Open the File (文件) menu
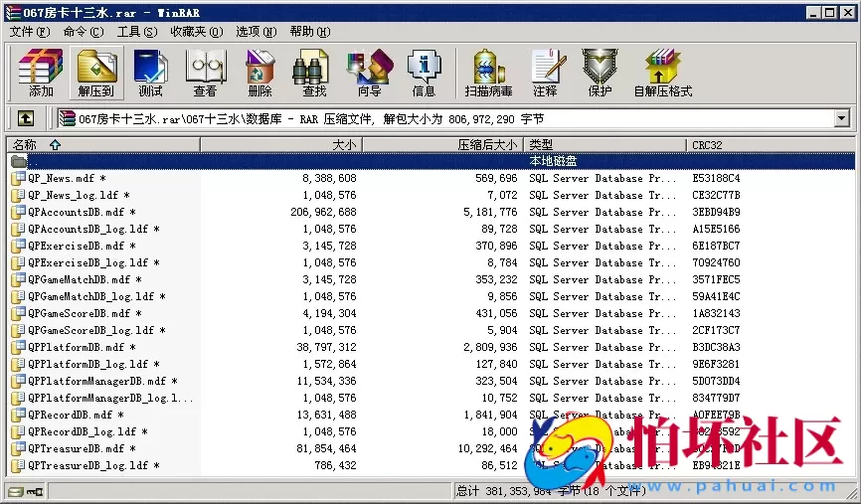This screenshot has width=861, height=504. point(29,32)
